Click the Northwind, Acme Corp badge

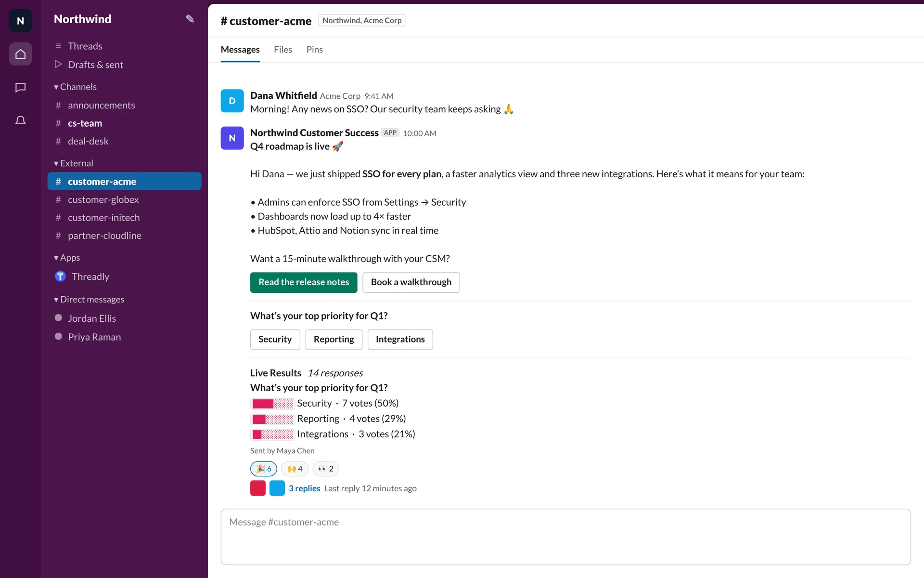tap(362, 20)
